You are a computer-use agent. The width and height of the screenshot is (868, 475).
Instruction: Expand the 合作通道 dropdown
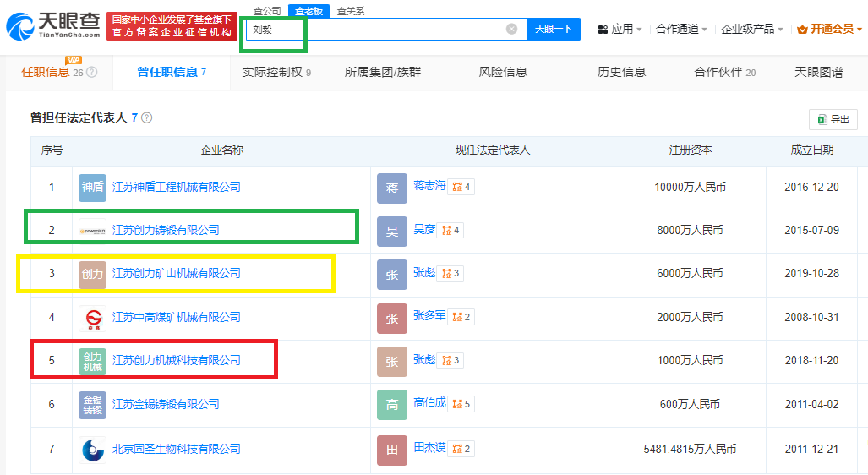(683, 29)
